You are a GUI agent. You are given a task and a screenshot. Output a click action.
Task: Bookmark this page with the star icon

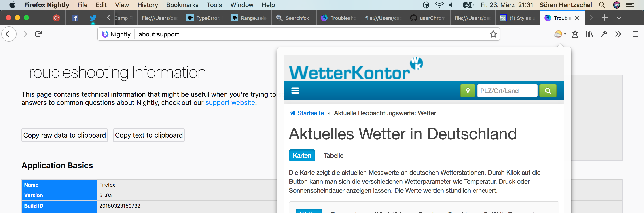point(493,34)
